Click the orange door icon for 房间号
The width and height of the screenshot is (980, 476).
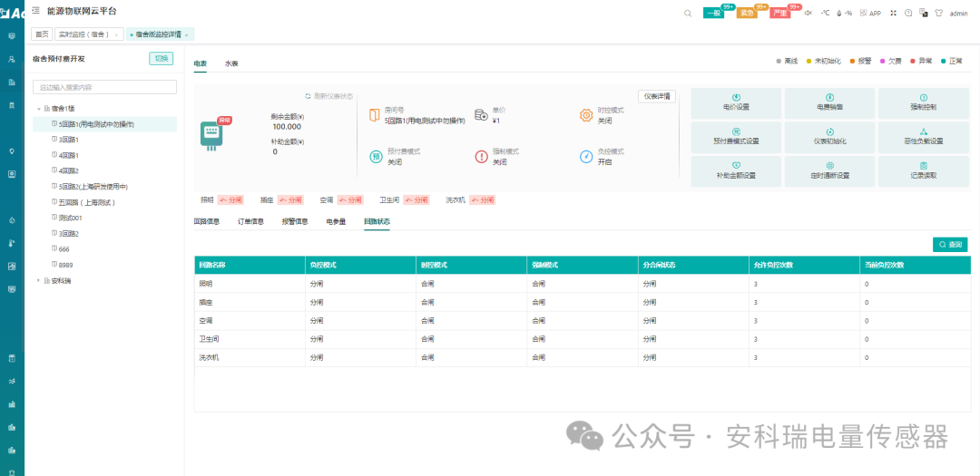click(375, 115)
